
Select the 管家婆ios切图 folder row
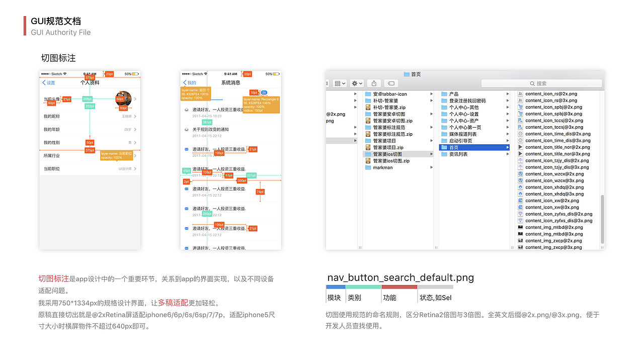(398, 154)
